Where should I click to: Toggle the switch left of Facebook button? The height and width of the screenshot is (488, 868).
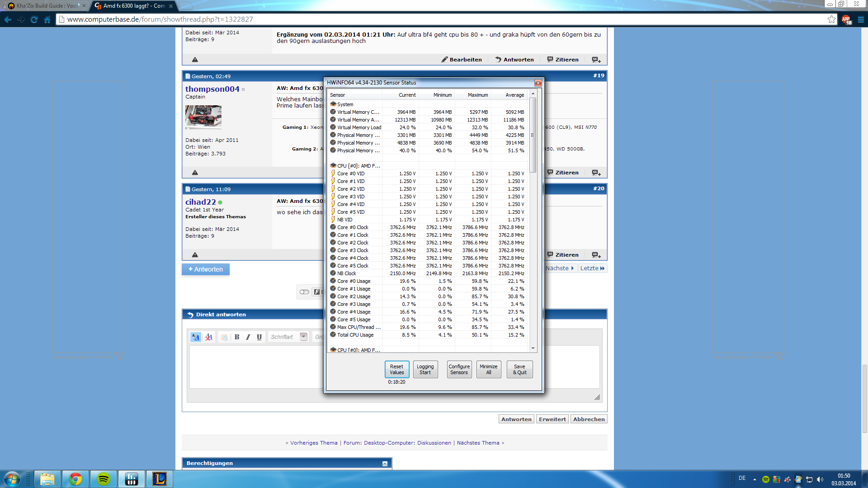tap(304, 292)
